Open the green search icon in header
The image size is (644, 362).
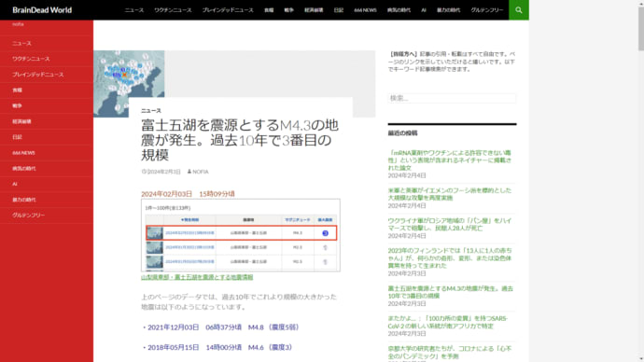(x=519, y=10)
